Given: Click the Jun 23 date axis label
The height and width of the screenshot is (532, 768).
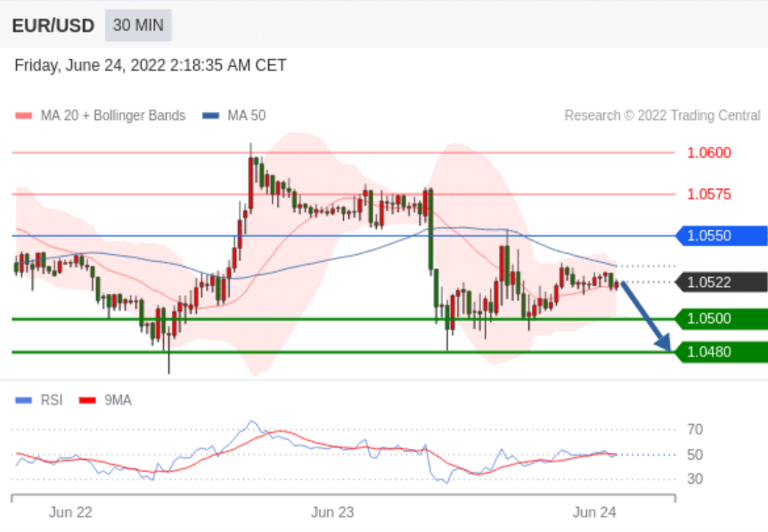Looking at the screenshot, I should [x=332, y=512].
